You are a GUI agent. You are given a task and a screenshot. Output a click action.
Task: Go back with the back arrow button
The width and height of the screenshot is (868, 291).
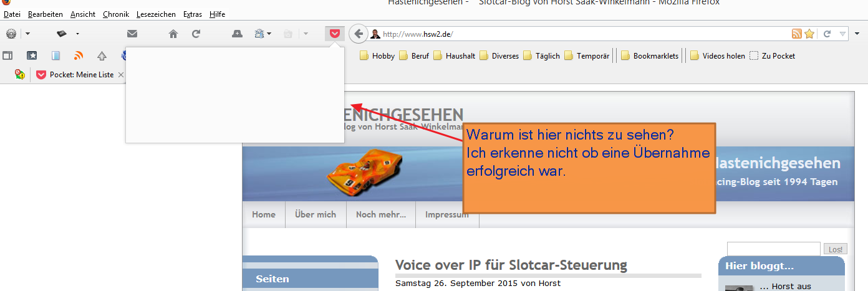pyautogui.click(x=359, y=34)
